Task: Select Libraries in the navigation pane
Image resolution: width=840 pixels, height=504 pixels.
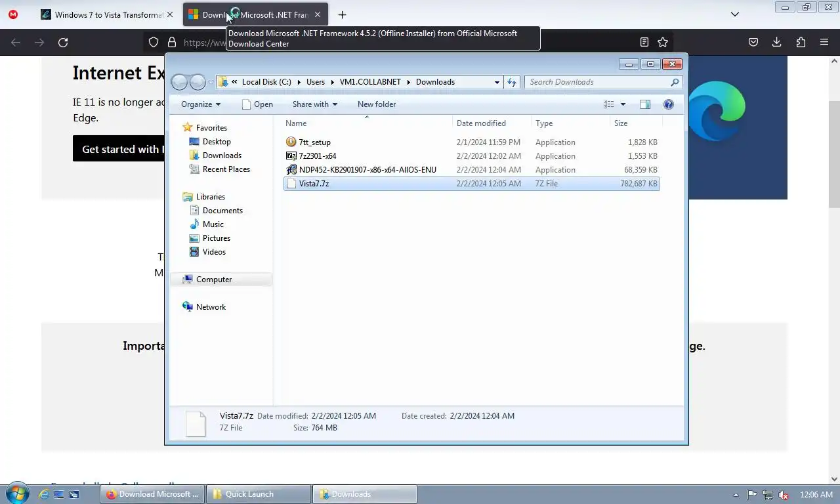Action: pos(210,197)
